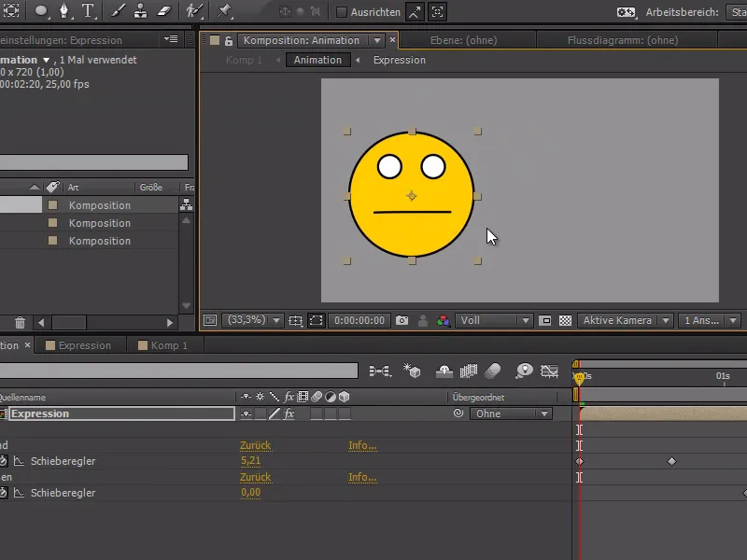Select the Brush tool
The image size is (747, 560).
(119, 10)
